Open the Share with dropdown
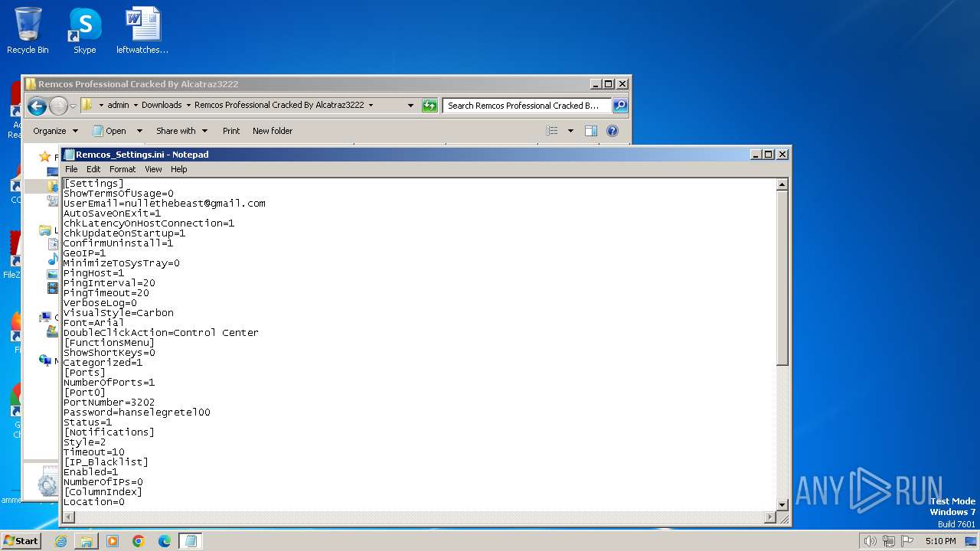 [181, 131]
